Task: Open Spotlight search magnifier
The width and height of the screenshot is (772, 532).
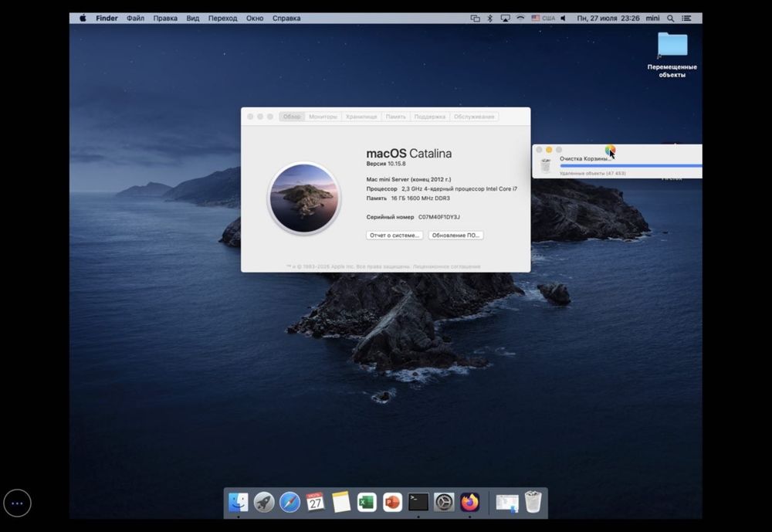Action: pyautogui.click(x=671, y=19)
